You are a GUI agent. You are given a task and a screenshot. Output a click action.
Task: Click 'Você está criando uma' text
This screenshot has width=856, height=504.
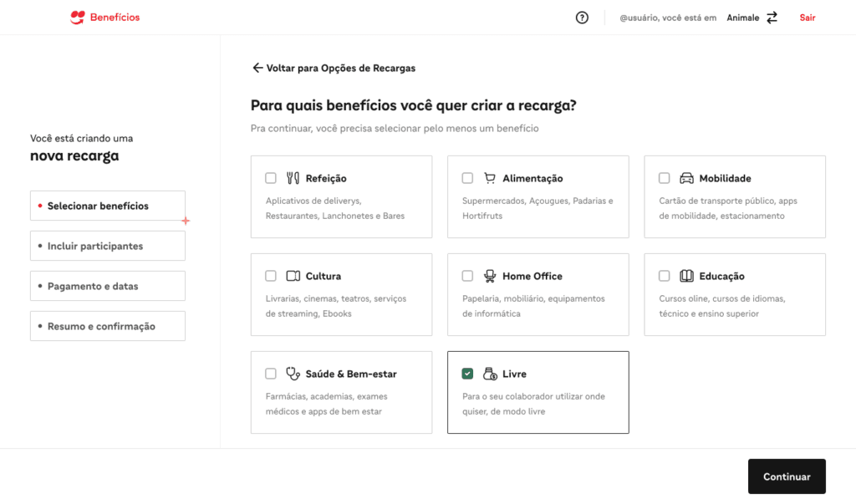coord(81,138)
